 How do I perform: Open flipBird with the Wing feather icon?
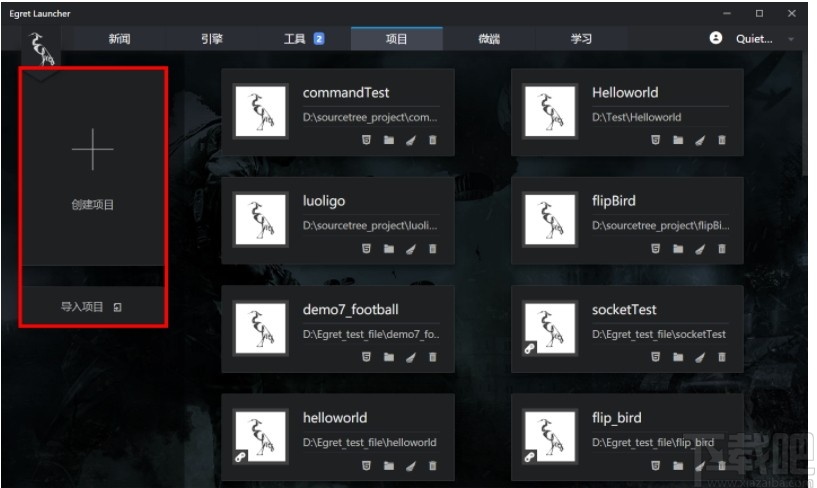pos(700,248)
